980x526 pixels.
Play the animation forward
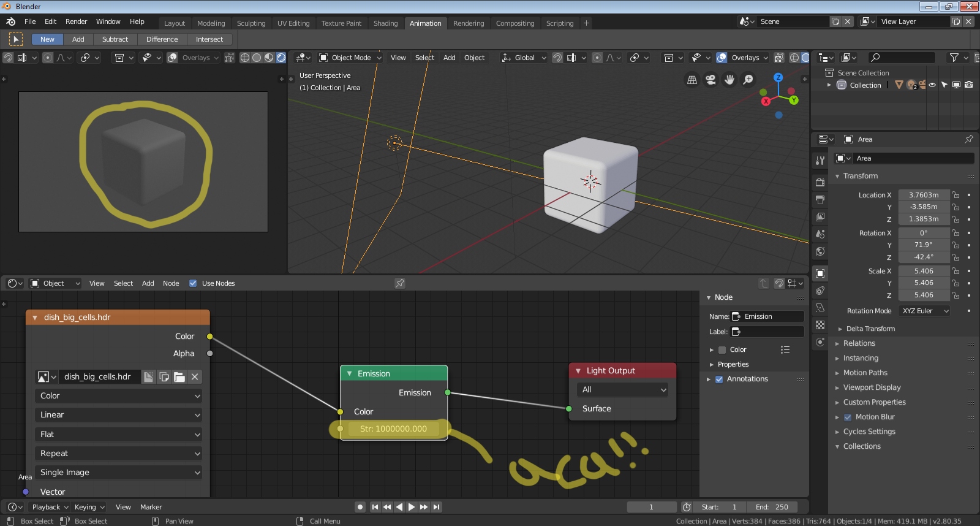412,507
